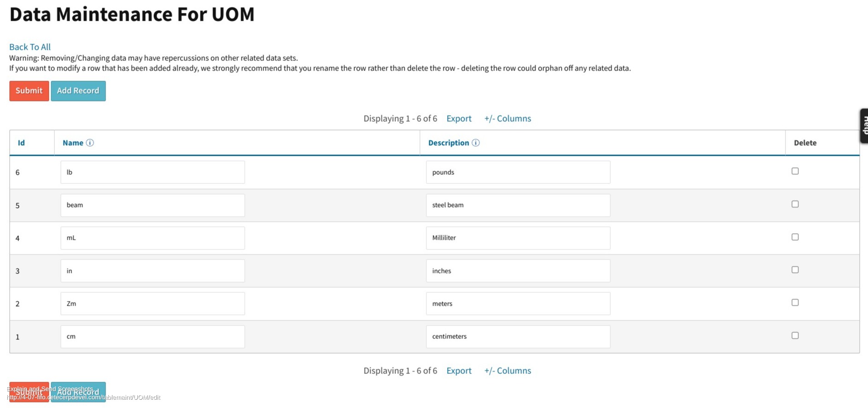868x408 pixels.
Task: Click the Name column info icon
Action: coord(90,143)
